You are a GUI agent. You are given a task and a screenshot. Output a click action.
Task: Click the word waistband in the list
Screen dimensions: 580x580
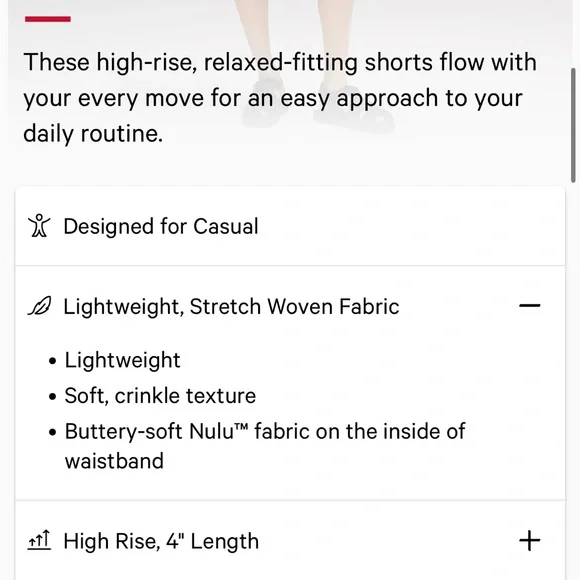[114, 461]
